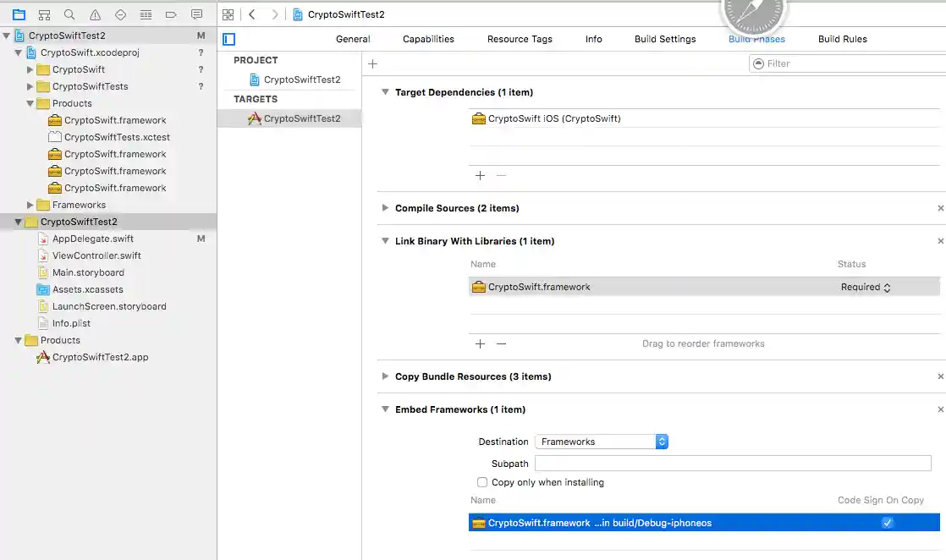Change the Required status popup for CryptoSwift.framework

[x=865, y=288]
